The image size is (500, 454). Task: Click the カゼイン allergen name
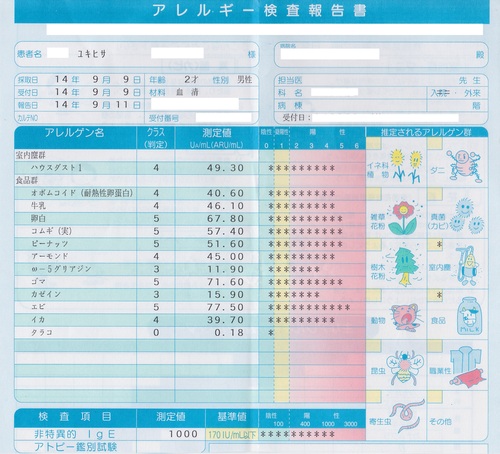coord(46,294)
